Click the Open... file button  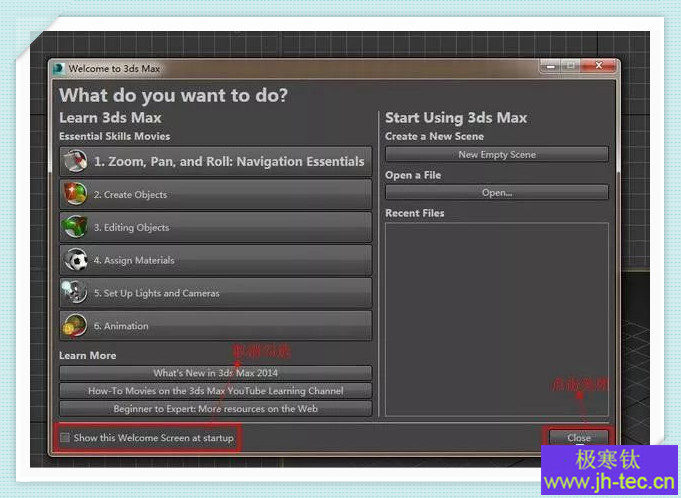(497, 192)
